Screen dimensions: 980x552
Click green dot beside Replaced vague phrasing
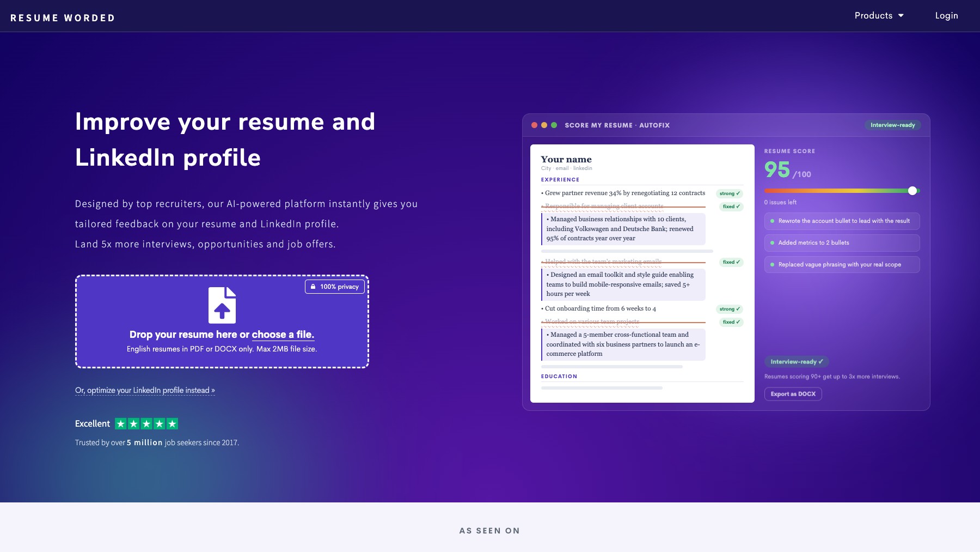click(772, 264)
